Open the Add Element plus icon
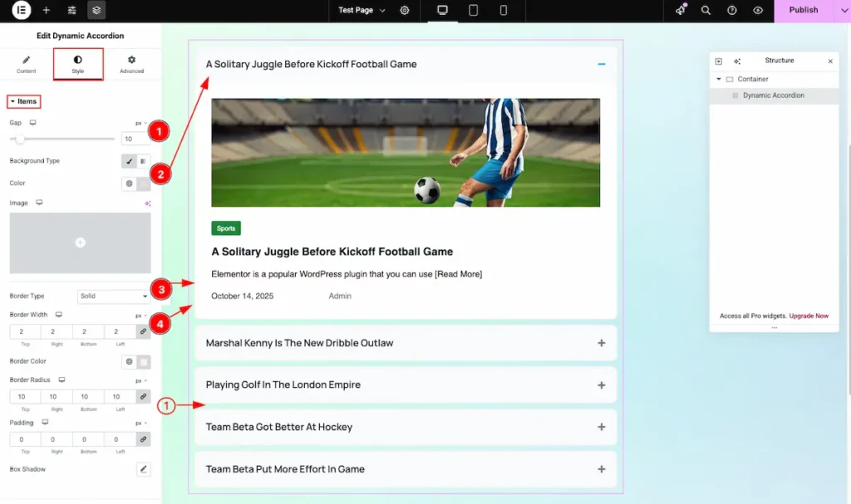The image size is (851, 504). tap(47, 11)
